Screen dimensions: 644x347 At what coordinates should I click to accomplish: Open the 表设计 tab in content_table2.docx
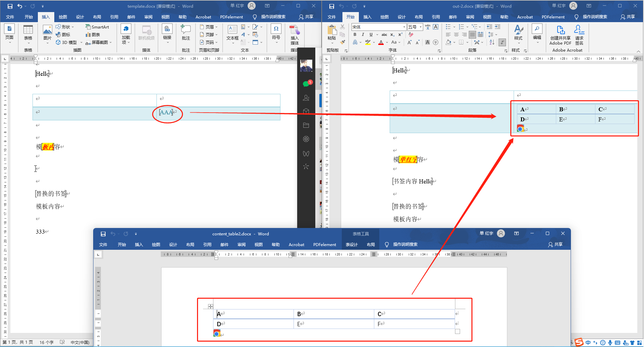point(351,244)
